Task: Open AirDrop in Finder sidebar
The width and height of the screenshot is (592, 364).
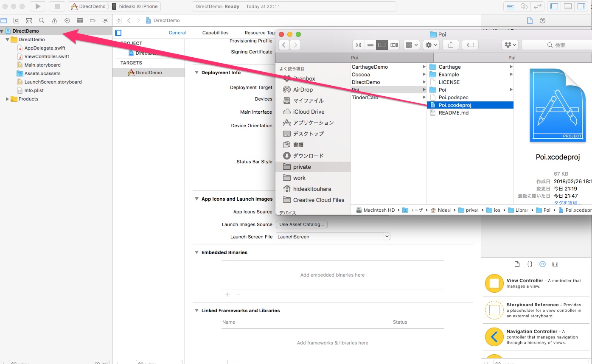Action: pyautogui.click(x=303, y=90)
